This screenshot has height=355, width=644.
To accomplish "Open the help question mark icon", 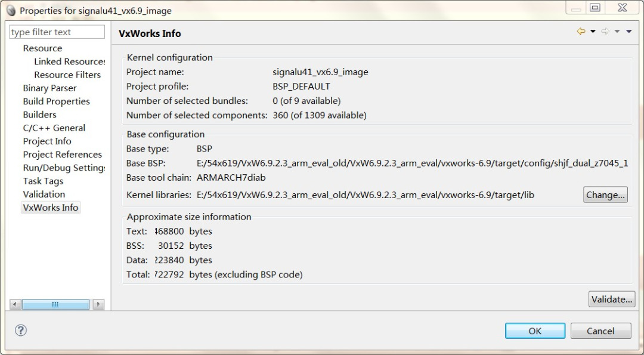I will coord(21,330).
